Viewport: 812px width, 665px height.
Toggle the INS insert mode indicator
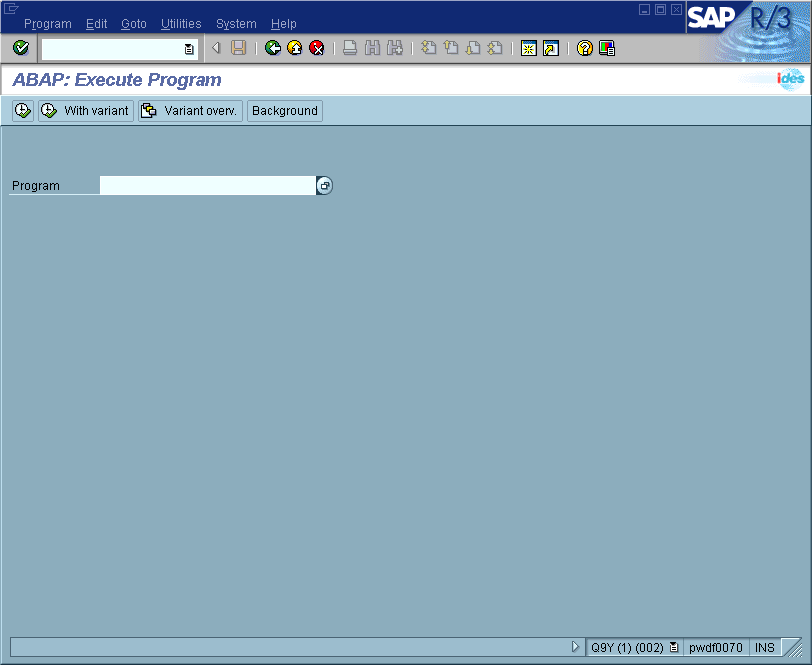coord(765,647)
